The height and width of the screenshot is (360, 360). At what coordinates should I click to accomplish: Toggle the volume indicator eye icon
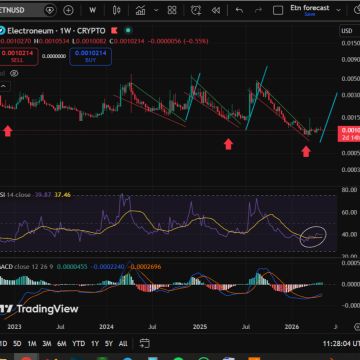click(x=14, y=73)
